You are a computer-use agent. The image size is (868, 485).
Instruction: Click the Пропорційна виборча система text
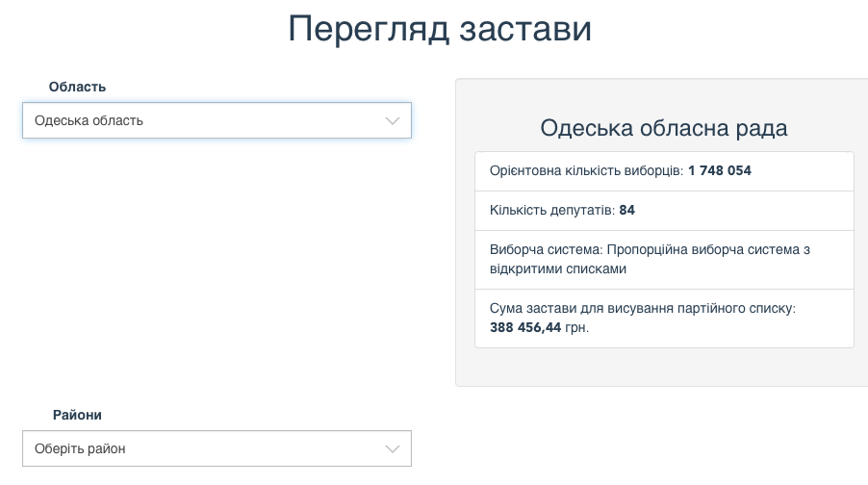point(708,249)
